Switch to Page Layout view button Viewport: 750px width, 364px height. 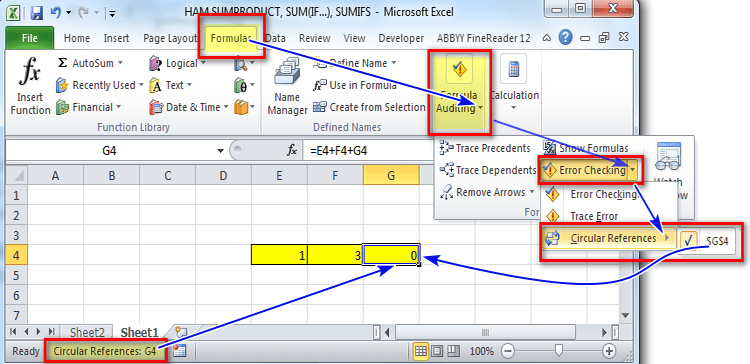[x=437, y=352]
